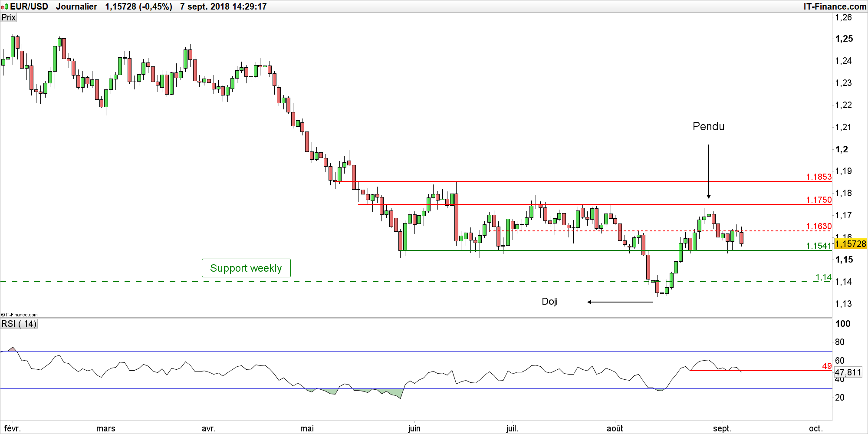
Task: Click the oct. date axis label
Action: [816, 428]
